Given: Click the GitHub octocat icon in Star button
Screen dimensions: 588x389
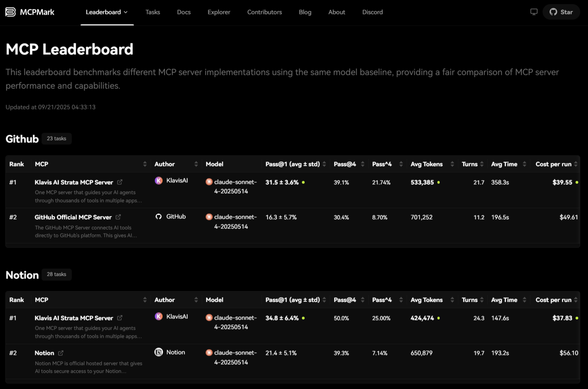Looking at the screenshot, I should click(x=553, y=12).
